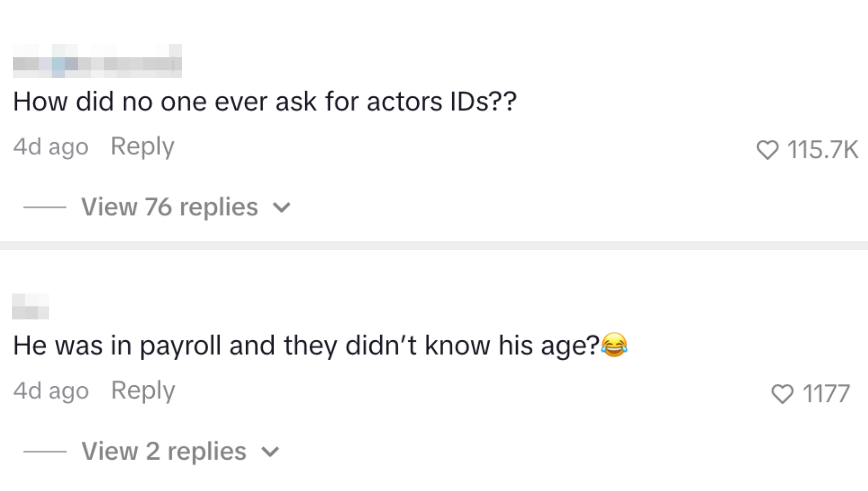Click the 115.7K like count
Screen dimensions: 868x491
click(823, 149)
